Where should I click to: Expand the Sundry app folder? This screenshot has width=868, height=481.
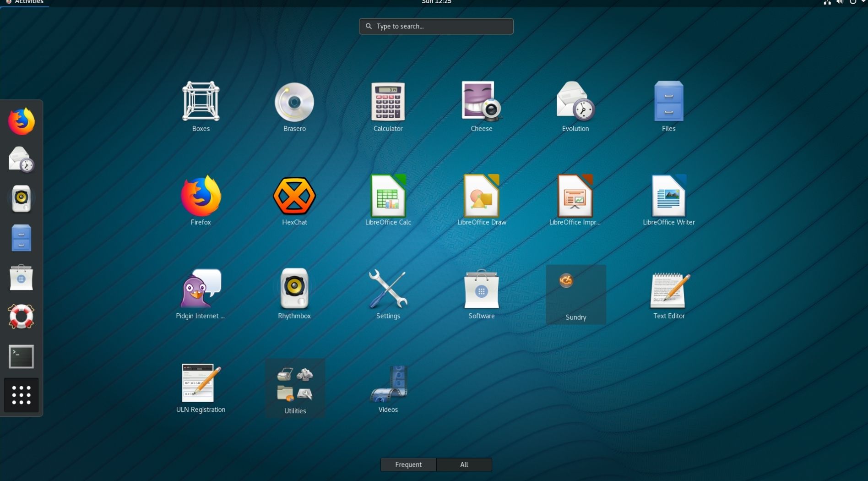tap(575, 295)
